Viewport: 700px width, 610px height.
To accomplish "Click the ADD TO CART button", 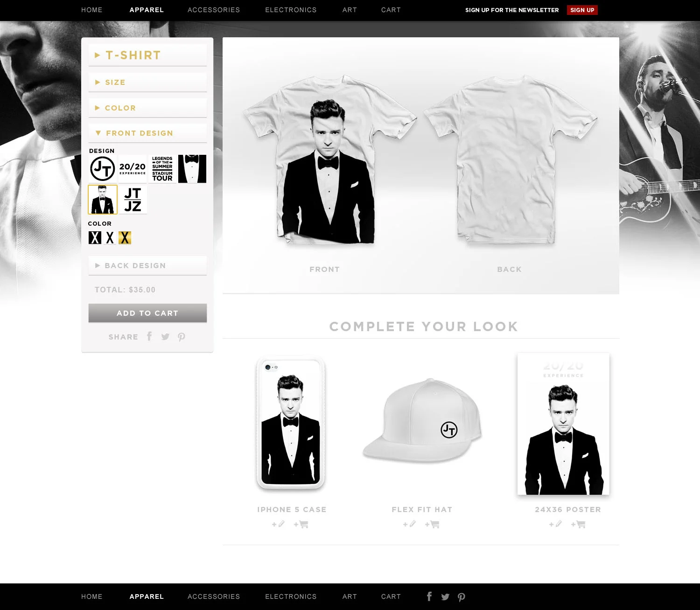I will [147, 313].
